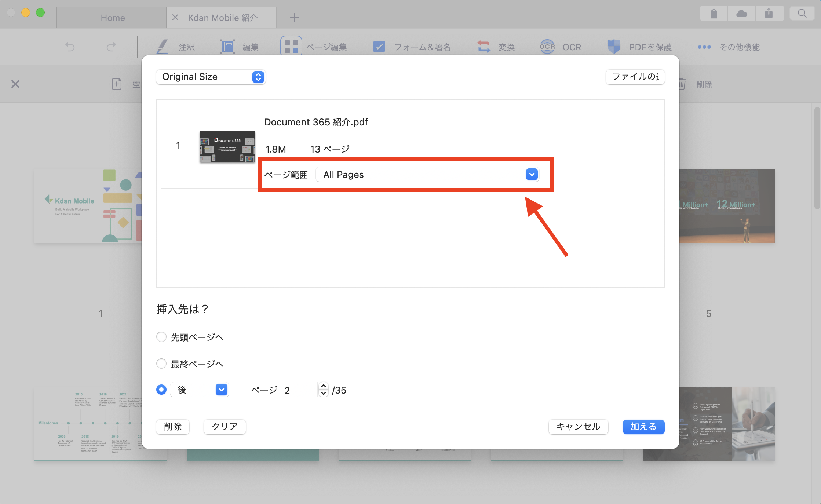Click the search magnifier icon
The image size is (821, 504).
[802, 14]
